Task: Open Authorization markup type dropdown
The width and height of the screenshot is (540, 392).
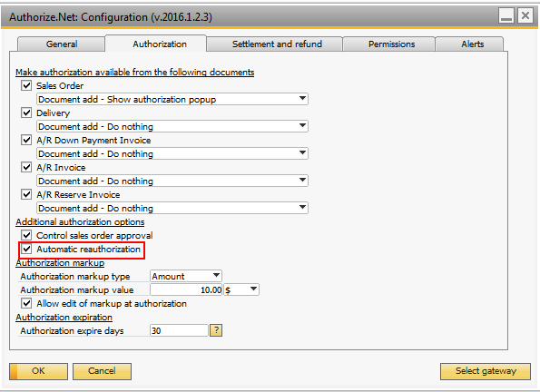Action: point(186,276)
